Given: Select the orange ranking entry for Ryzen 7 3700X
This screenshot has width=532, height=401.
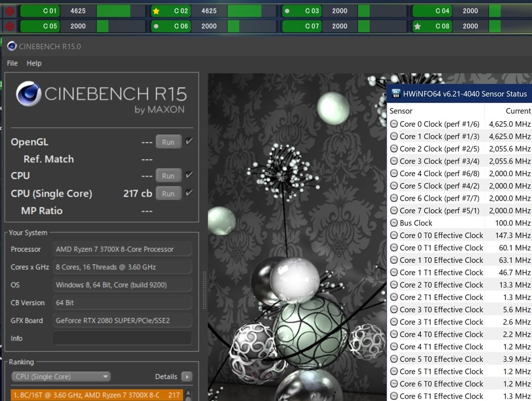Looking at the screenshot, I should tap(97, 395).
